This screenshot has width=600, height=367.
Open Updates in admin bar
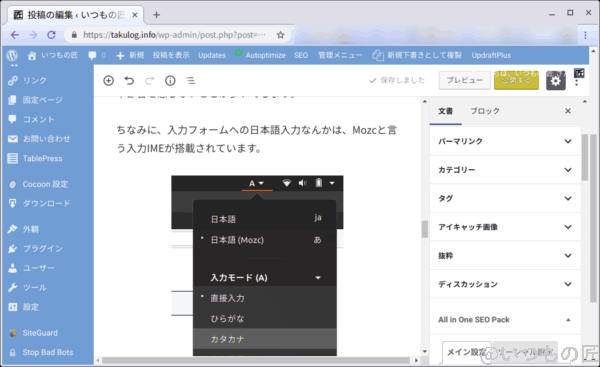point(212,55)
